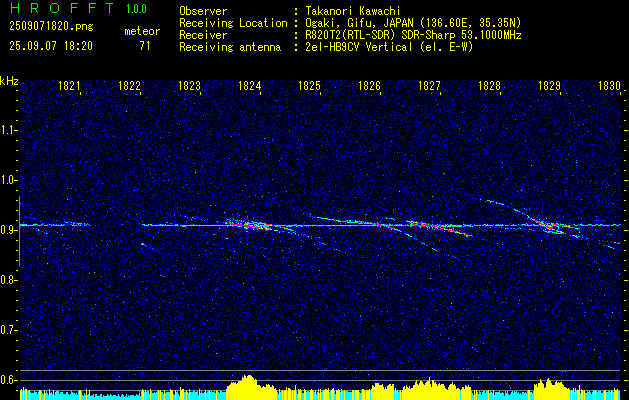Click the date 25.09.07 18:20
The image size is (629, 400).
51,46
